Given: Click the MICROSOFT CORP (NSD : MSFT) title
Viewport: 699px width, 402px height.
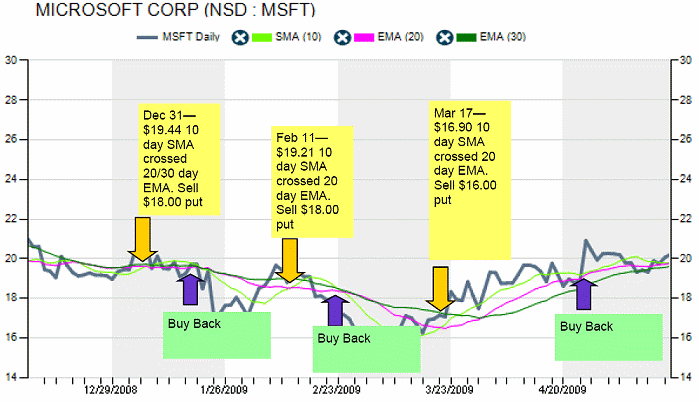Looking at the screenshot, I should (x=176, y=10).
